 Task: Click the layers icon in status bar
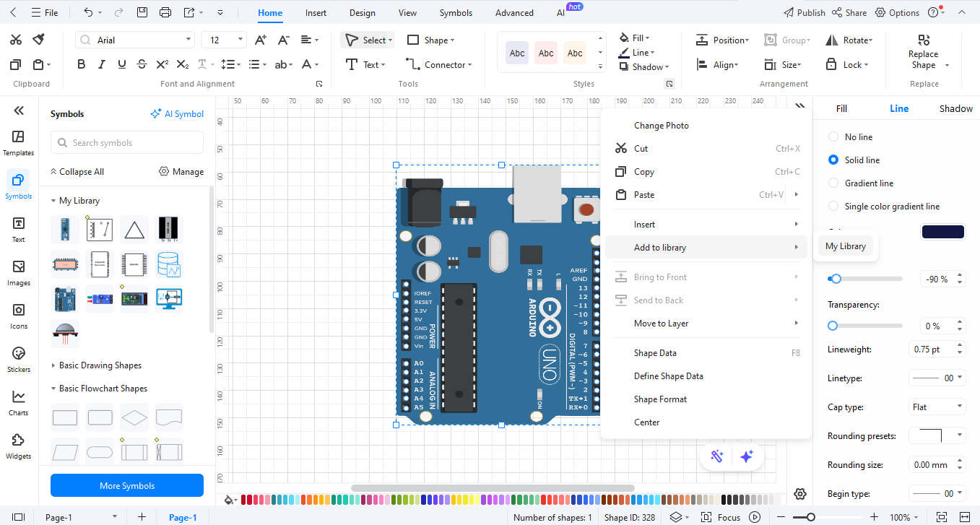(675, 517)
